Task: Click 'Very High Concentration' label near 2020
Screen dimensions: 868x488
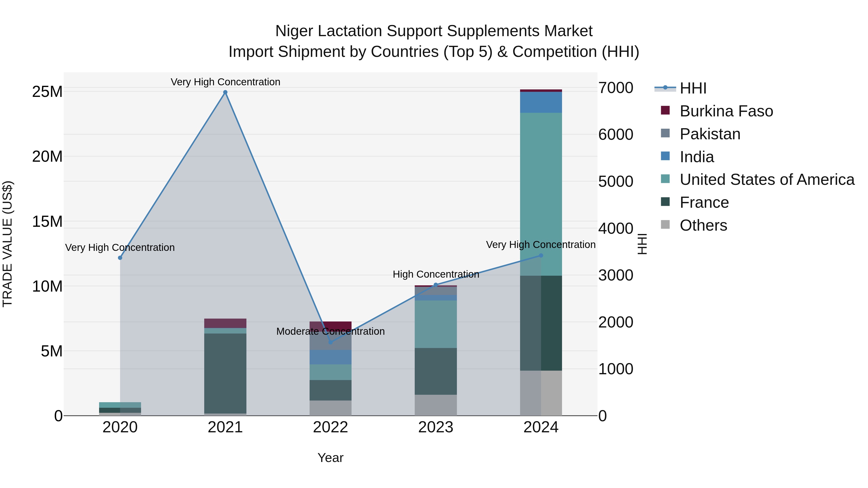Action: coord(120,247)
